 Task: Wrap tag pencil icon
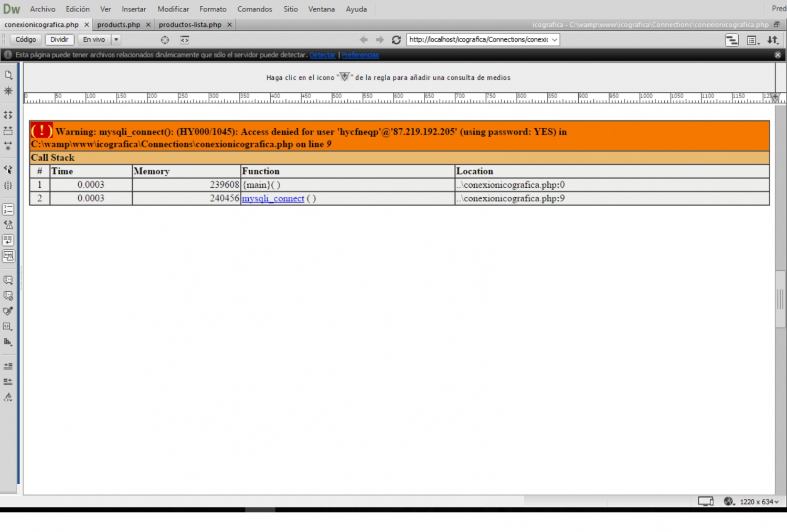point(8,311)
